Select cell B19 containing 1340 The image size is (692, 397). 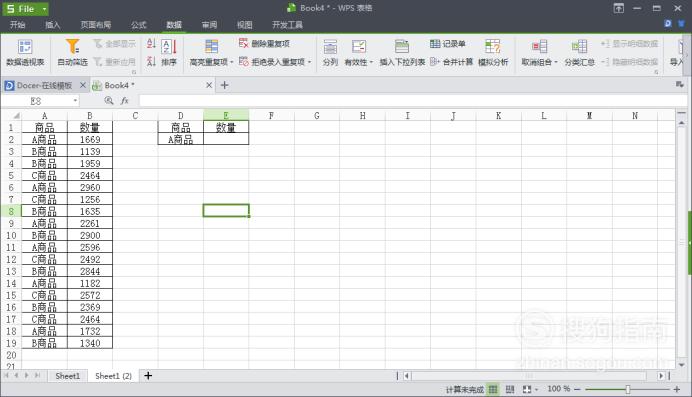[90, 343]
